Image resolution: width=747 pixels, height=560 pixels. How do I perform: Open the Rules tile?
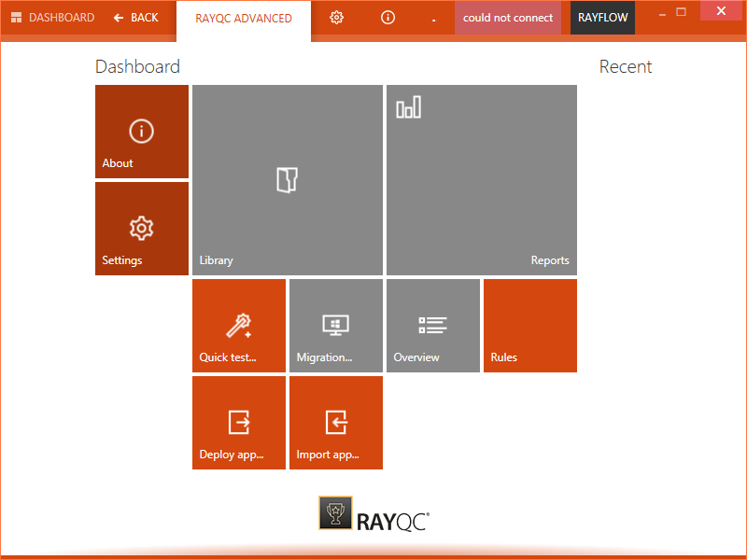[529, 326]
